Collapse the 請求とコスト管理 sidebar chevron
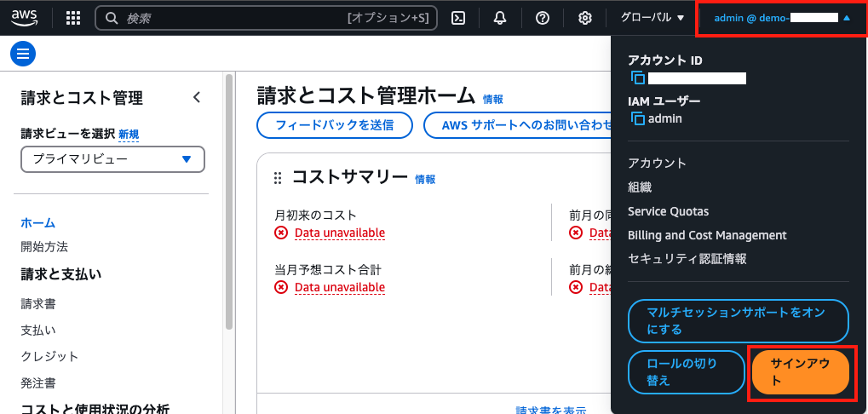The image size is (868, 414). click(197, 97)
